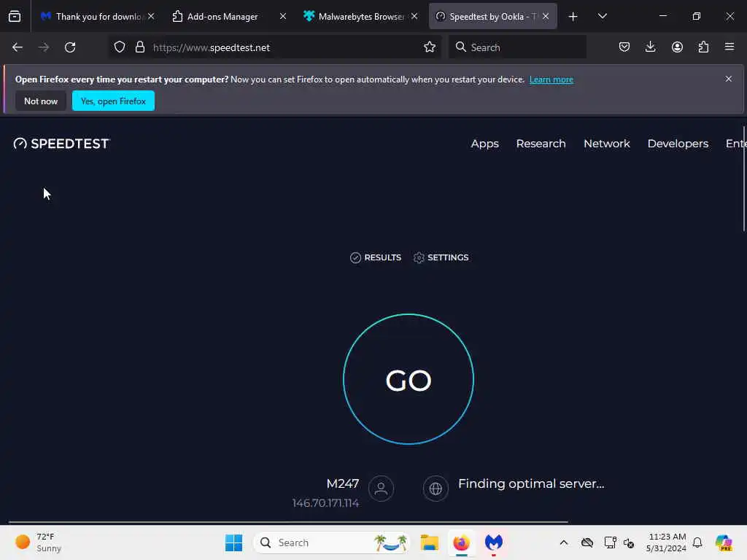Open Save to Pocket icon
This screenshot has height=560, width=747.
624,47
